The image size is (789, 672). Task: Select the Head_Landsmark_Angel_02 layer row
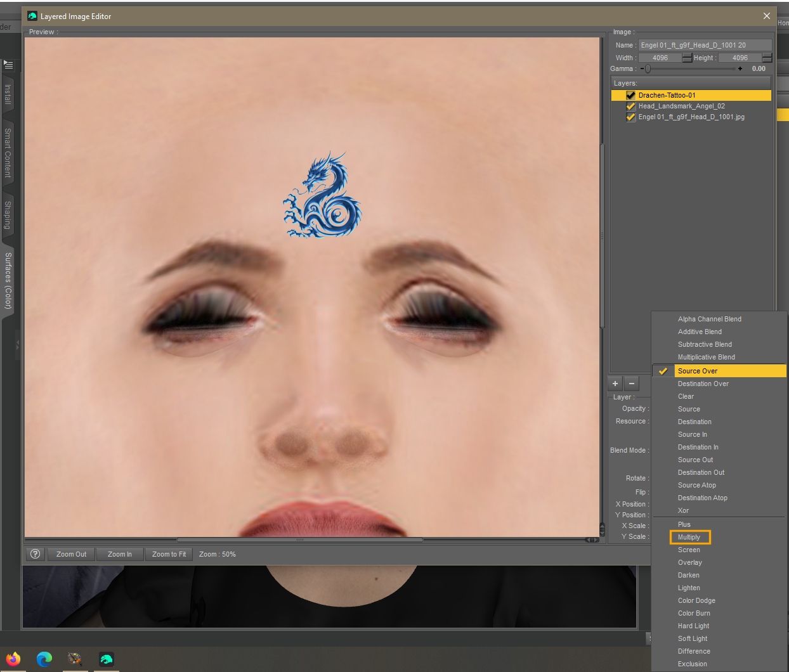(691, 106)
